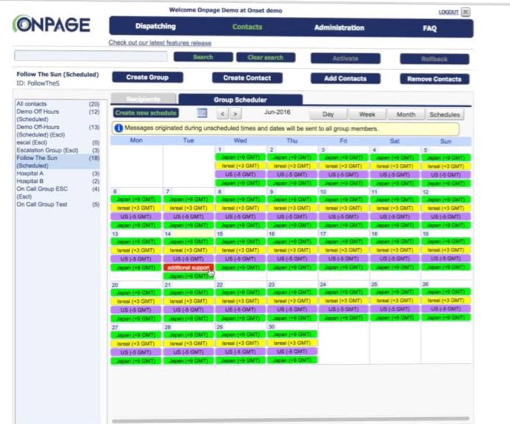Click Remove Contacts button

tap(434, 79)
